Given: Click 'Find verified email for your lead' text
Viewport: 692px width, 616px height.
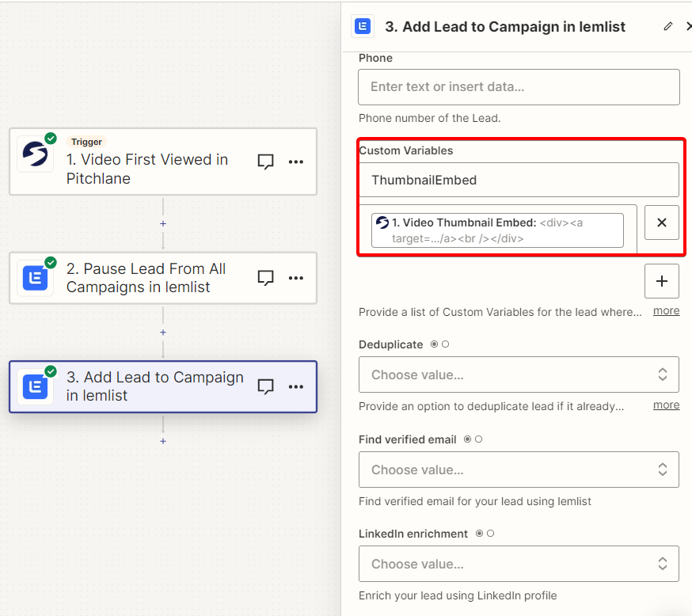Looking at the screenshot, I should 474,501.
